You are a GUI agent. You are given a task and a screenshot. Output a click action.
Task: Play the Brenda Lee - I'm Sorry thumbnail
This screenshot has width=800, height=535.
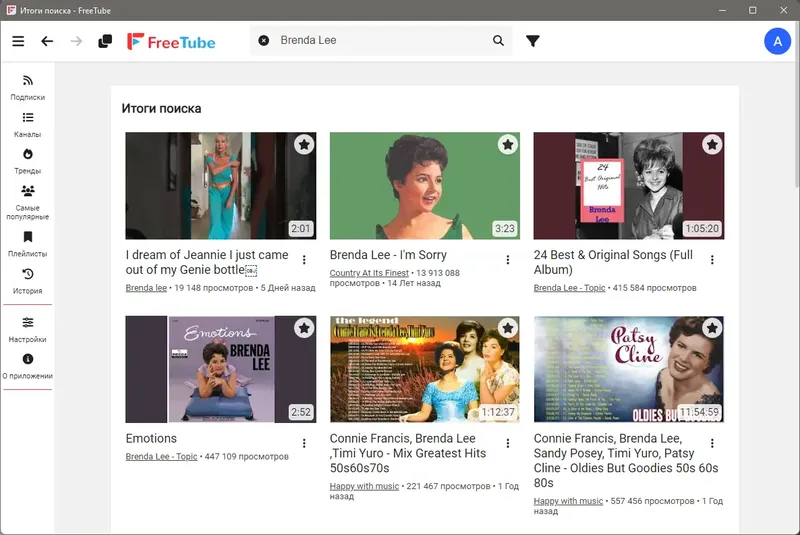[x=424, y=186]
